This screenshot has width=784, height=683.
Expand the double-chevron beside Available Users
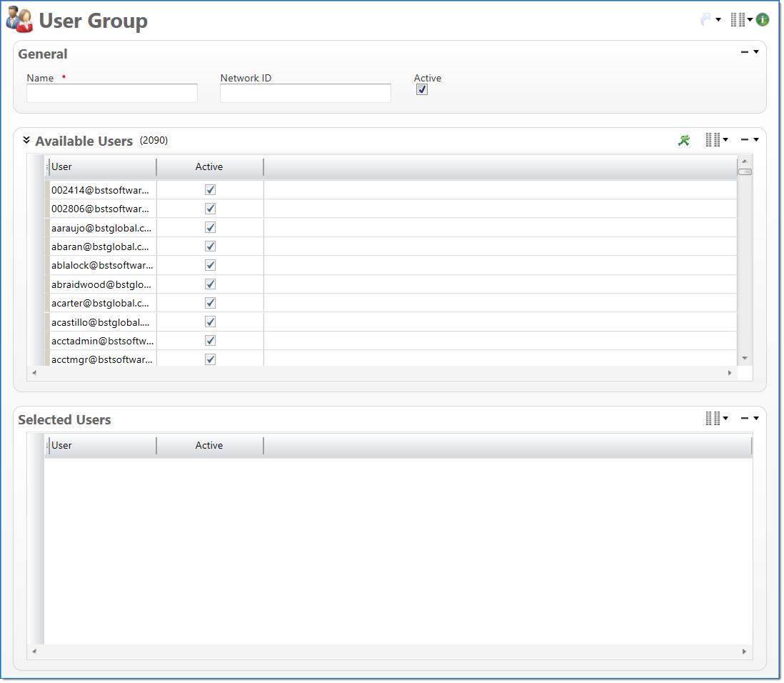26,140
